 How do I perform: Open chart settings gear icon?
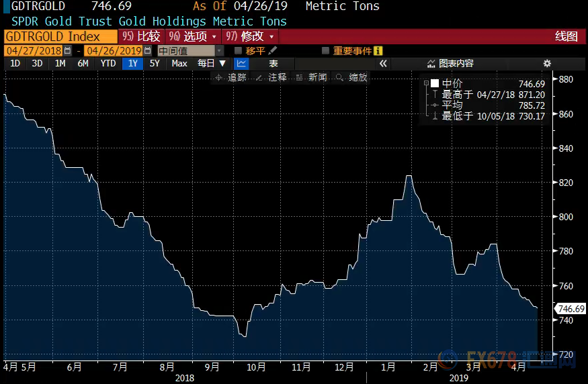click(547, 63)
